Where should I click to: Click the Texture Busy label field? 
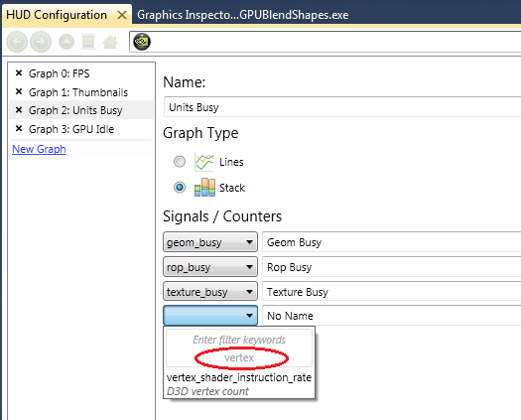pyautogui.click(x=391, y=292)
